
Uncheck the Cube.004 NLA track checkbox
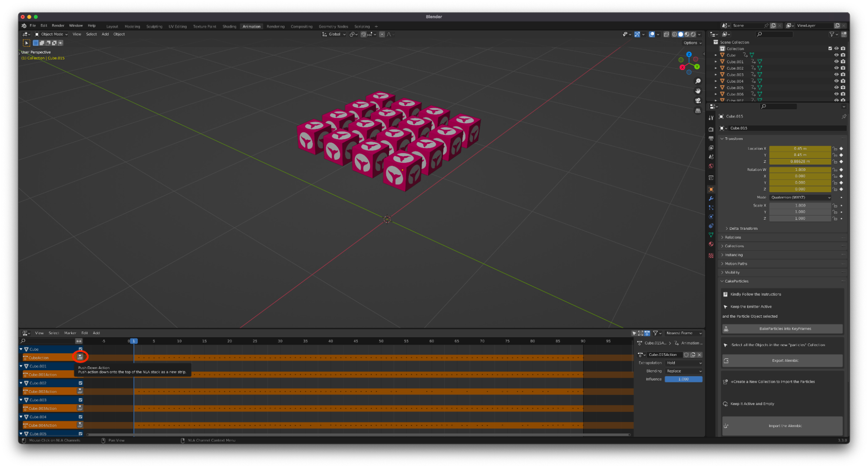pos(80,417)
